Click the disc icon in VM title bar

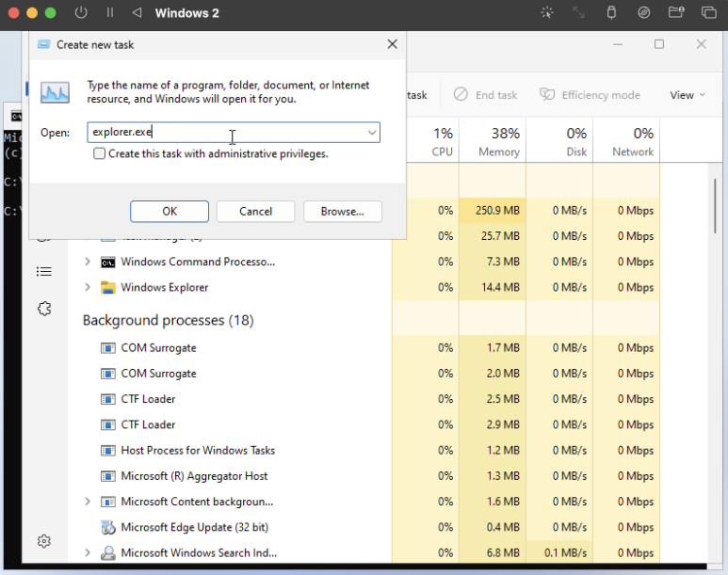(643, 12)
